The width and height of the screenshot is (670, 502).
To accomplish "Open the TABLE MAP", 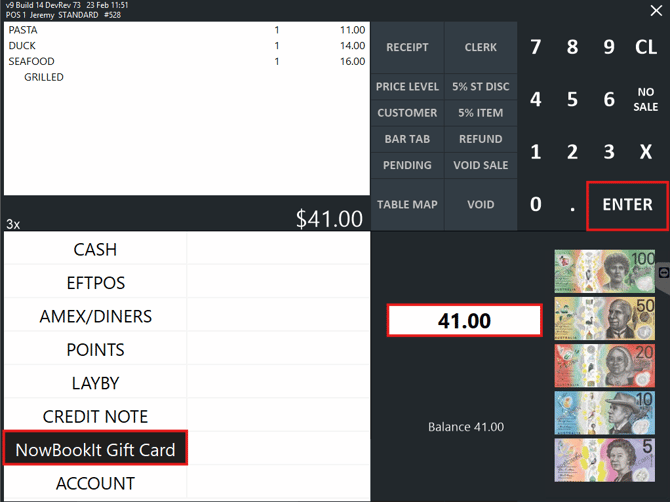I will [x=407, y=204].
